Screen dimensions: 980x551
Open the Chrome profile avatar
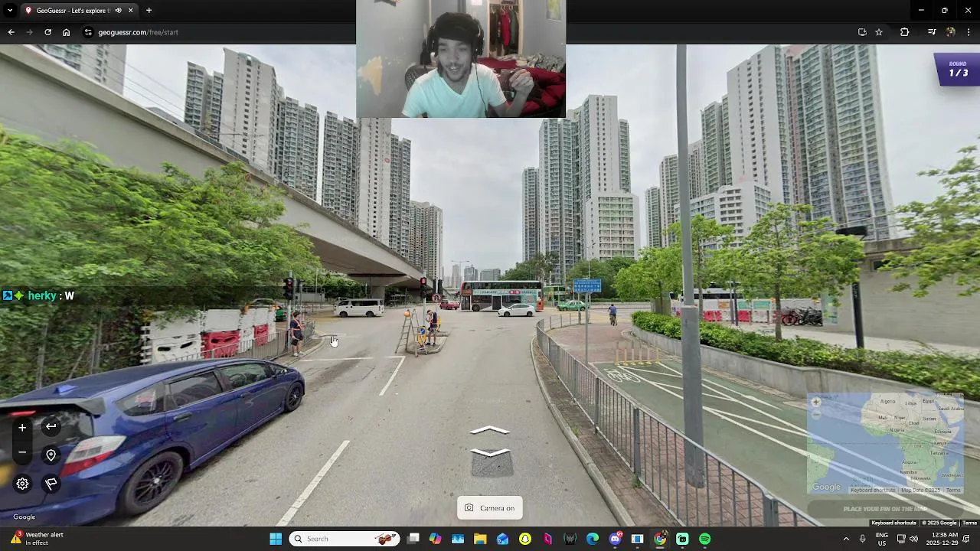point(950,32)
